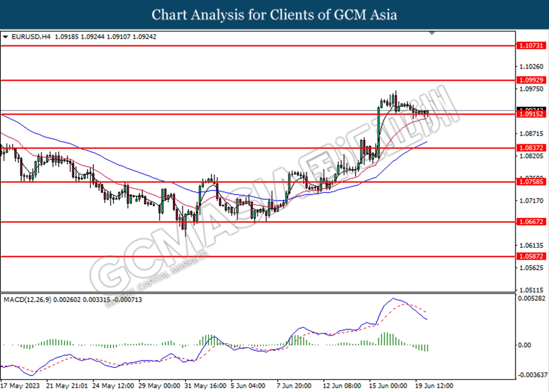Select the 1.05872 support level label
Screen dimensions: 549x392
[531, 256]
